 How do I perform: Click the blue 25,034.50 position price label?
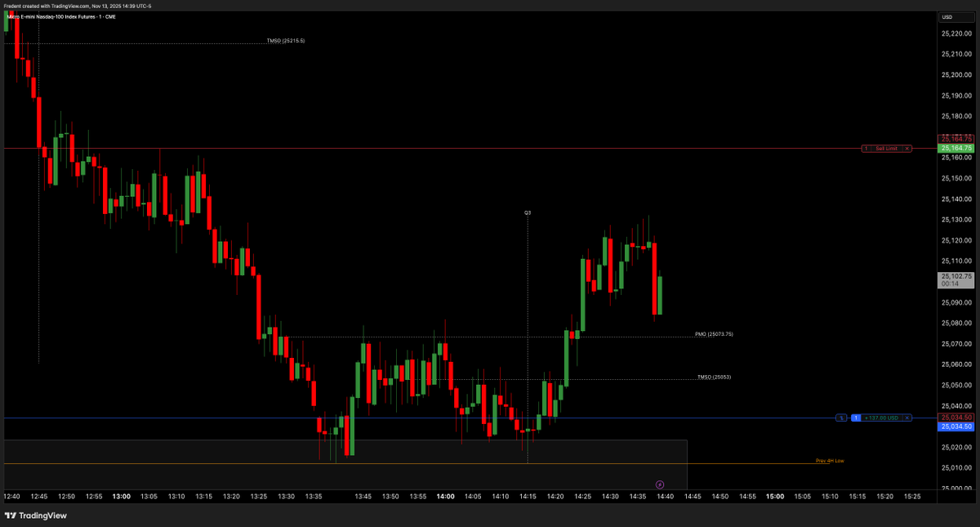point(956,427)
